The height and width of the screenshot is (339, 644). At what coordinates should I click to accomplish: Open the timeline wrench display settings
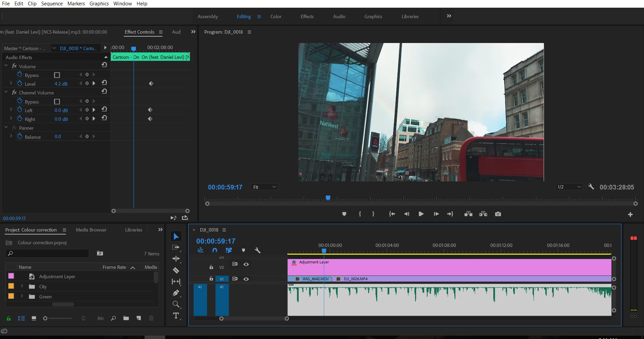257,250
